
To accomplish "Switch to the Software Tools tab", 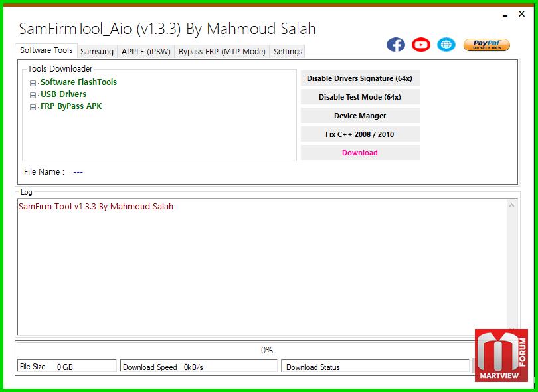I will click(x=46, y=50).
